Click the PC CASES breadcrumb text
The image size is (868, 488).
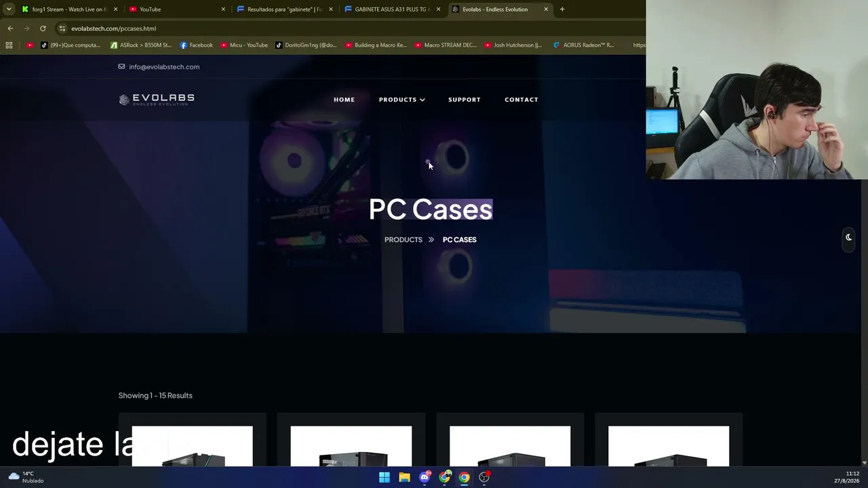click(x=460, y=240)
